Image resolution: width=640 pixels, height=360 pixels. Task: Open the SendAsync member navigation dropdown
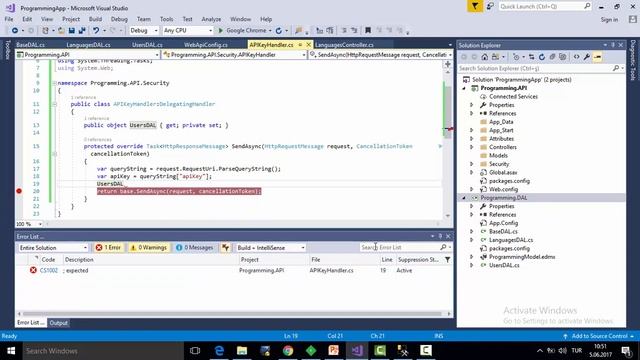coord(380,54)
